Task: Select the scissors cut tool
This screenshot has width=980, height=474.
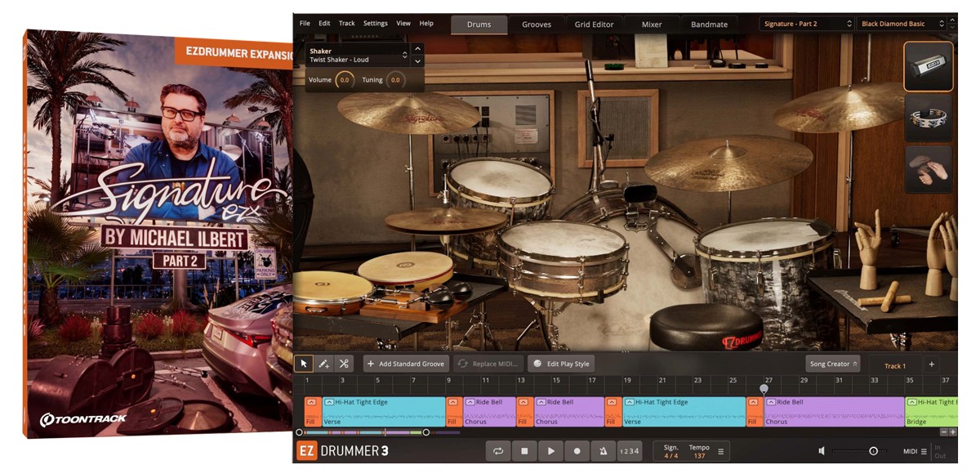Action: point(344,364)
